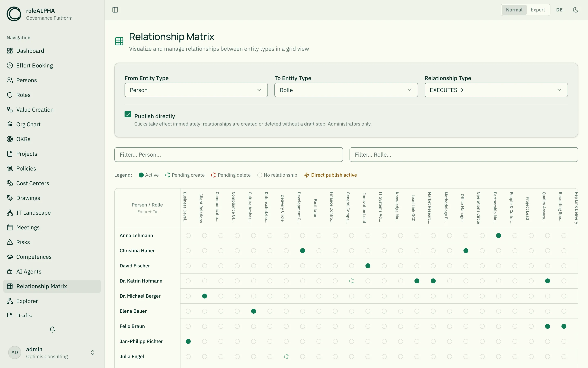Image resolution: width=588 pixels, height=368 pixels.
Task: Open the From Entity Type dropdown
Action: (196, 90)
